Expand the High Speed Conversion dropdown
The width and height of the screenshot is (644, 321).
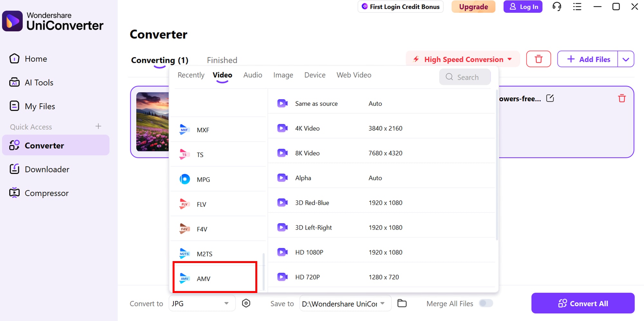tap(463, 59)
